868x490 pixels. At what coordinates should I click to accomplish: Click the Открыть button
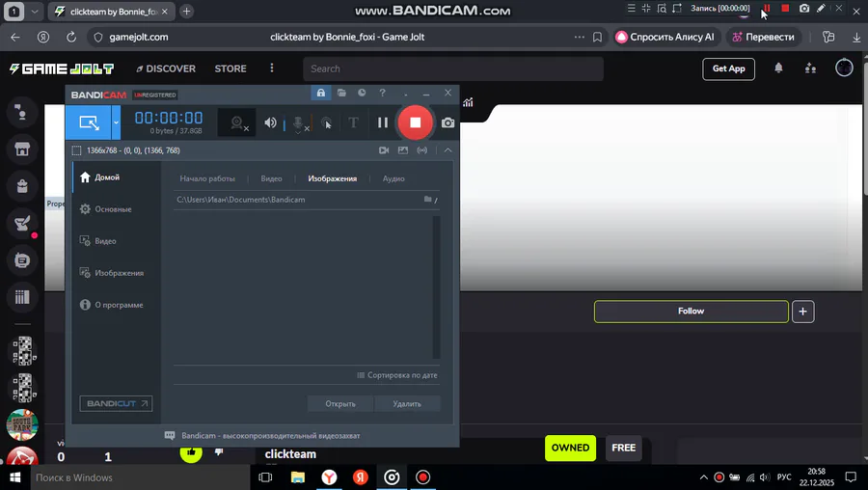(x=340, y=403)
